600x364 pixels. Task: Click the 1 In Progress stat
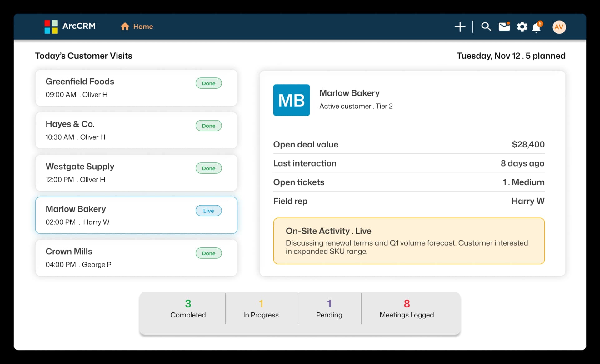click(x=261, y=308)
